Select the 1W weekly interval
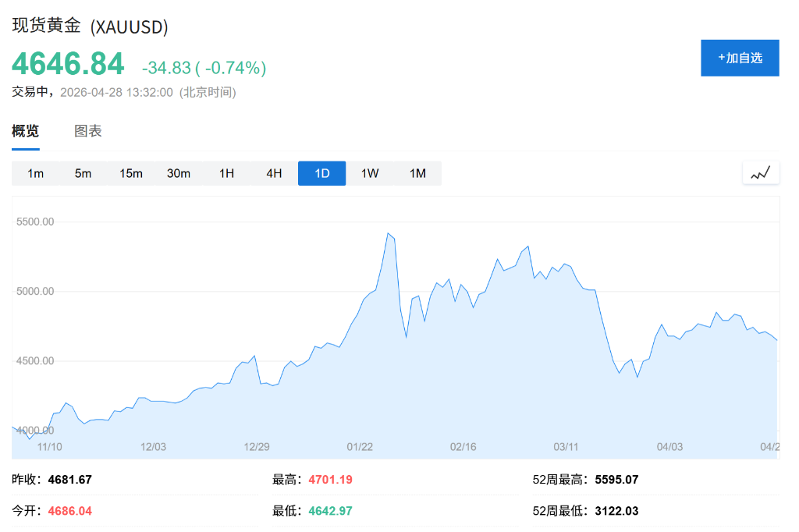 click(x=369, y=173)
